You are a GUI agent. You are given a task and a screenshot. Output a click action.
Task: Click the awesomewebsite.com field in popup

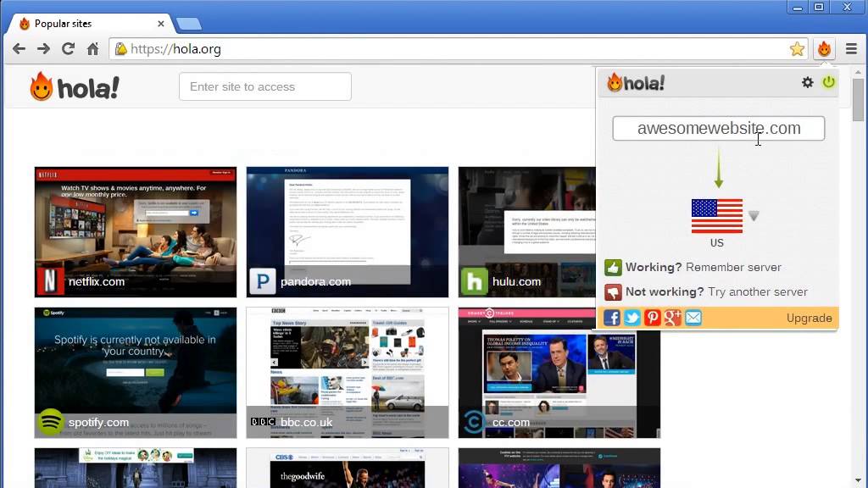[719, 129]
